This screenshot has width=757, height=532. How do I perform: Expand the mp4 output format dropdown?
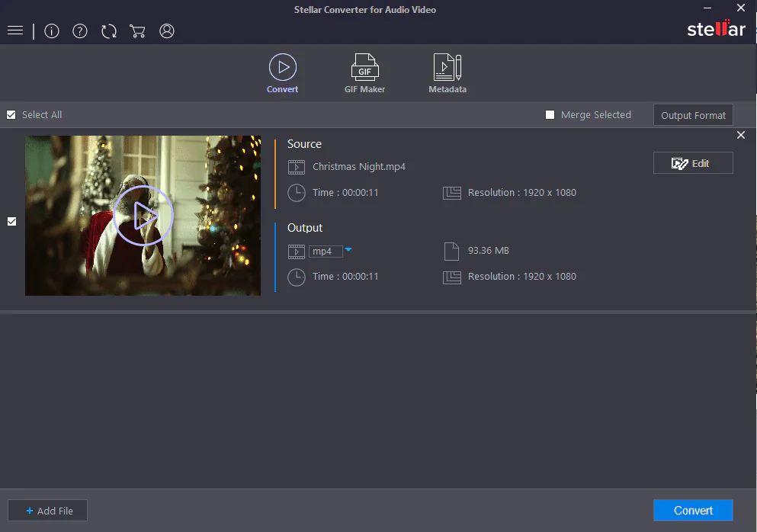pyautogui.click(x=325, y=252)
